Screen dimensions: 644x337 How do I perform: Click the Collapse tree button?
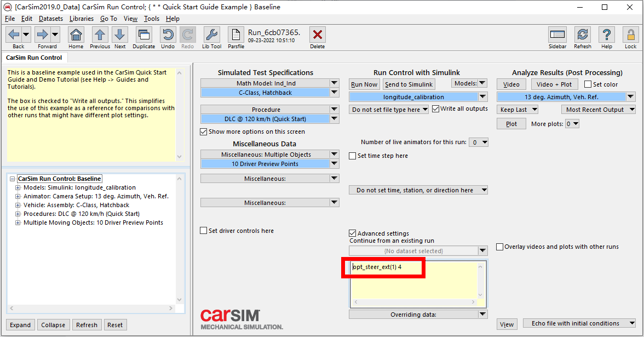[x=53, y=324]
